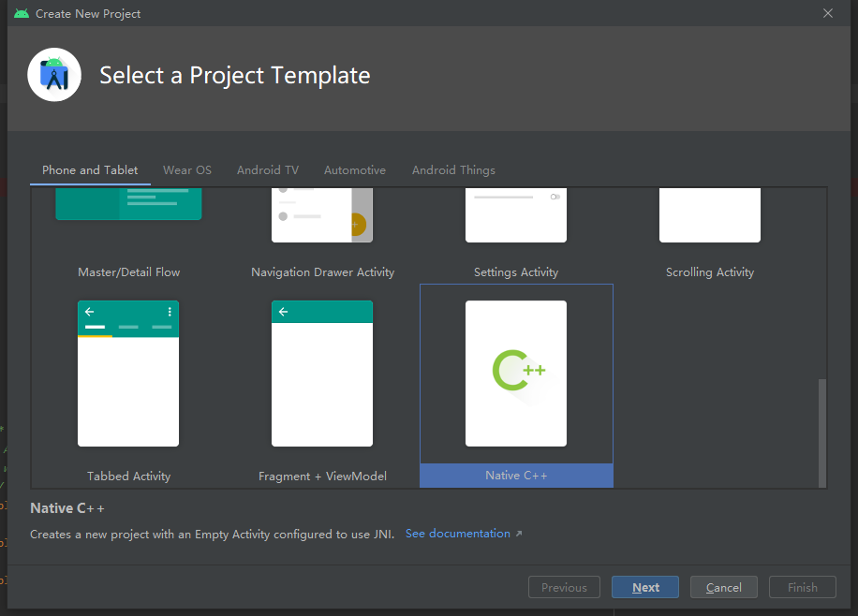
Task: Select the Scrolling Activity template preview
Action: pos(710,215)
